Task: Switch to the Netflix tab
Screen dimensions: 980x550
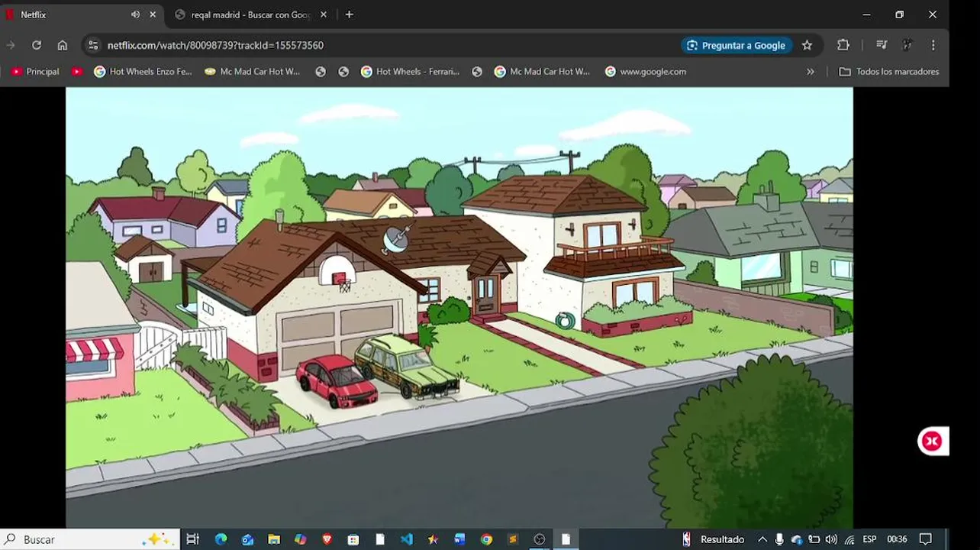Action: click(x=76, y=15)
